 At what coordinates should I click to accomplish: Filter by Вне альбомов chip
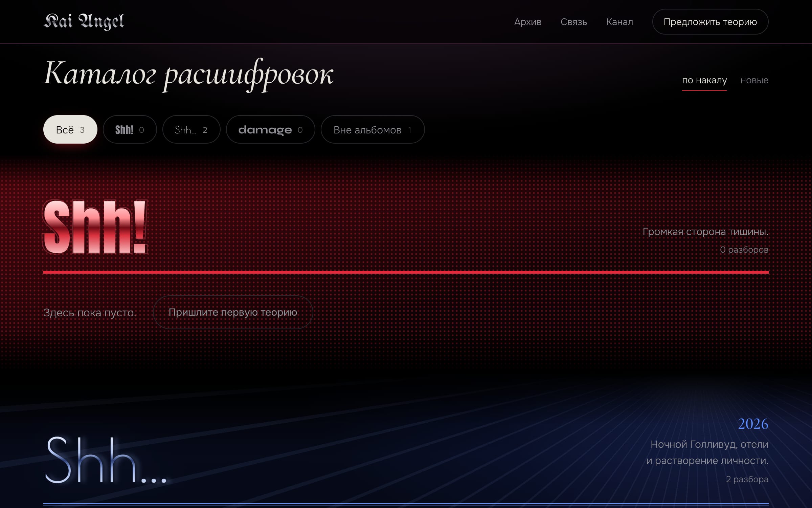[373, 129]
